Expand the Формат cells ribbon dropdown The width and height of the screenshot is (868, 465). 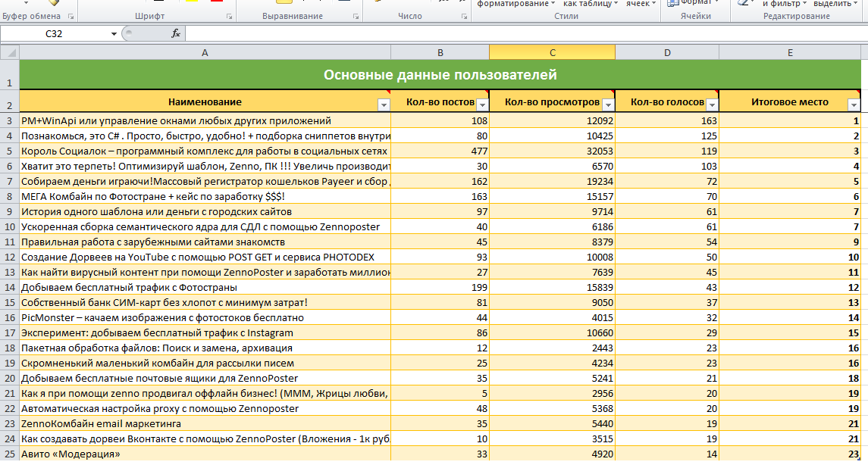coord(694,3)
